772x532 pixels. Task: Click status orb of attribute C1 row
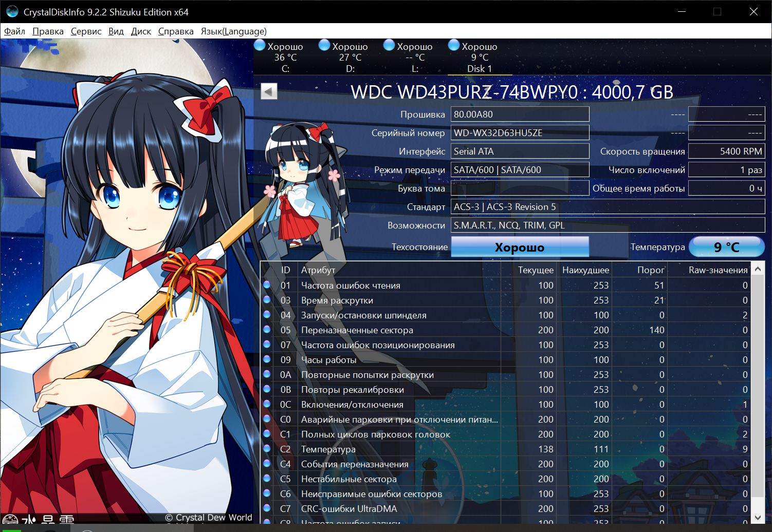(267, 433)
